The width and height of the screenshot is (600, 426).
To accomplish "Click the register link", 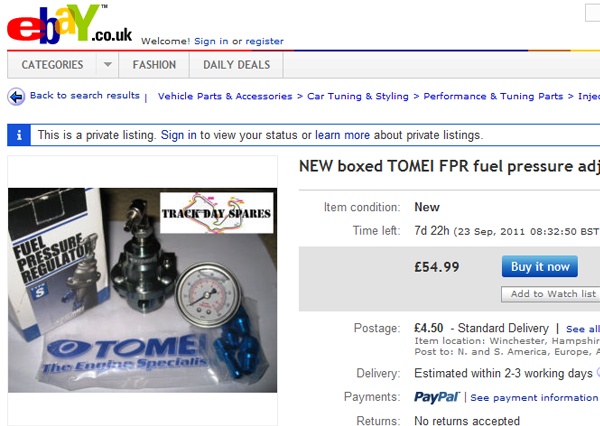I will [x=265, y=41].
